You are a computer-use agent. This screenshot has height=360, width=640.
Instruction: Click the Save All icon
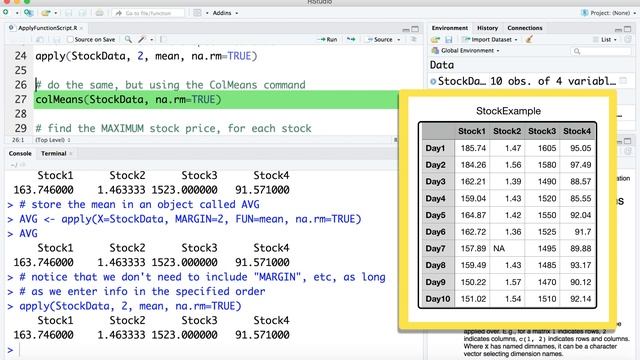click(82, 13)
